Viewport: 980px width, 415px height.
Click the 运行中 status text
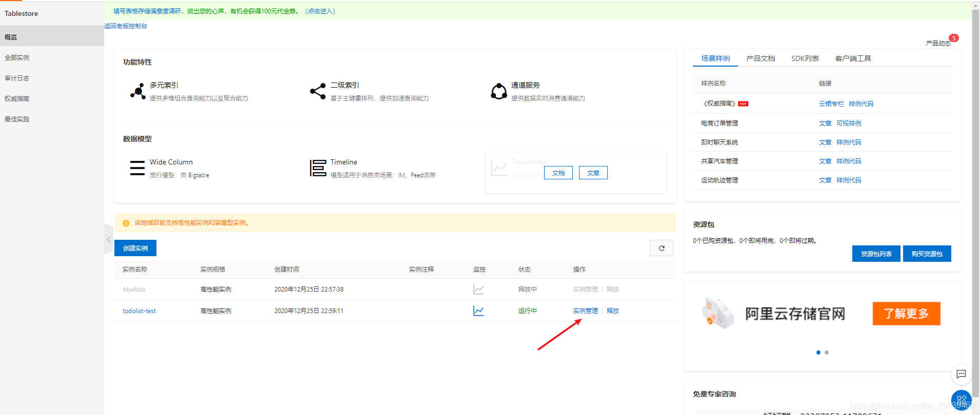pos(527,310)
